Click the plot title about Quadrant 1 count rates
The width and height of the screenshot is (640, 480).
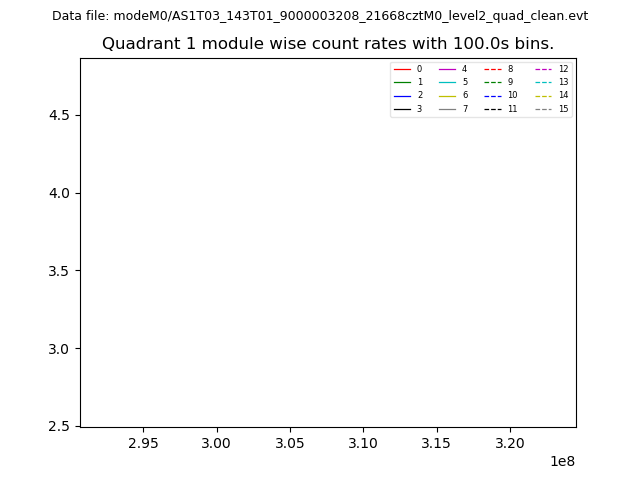pyautogui.click(x=328, y=44)
